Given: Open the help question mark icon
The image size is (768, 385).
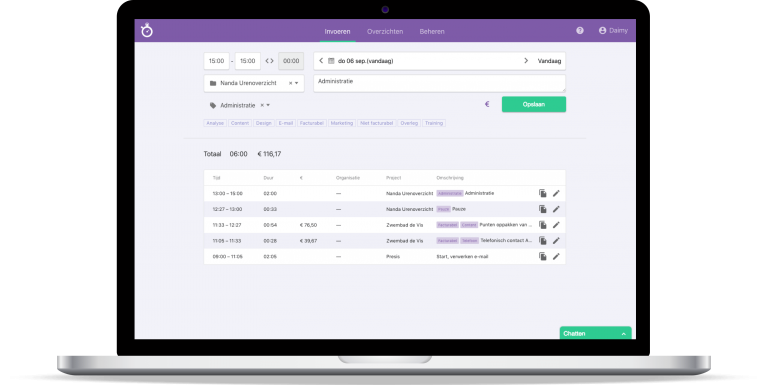Looking at the screenshot, I should (x=579, y=30).
